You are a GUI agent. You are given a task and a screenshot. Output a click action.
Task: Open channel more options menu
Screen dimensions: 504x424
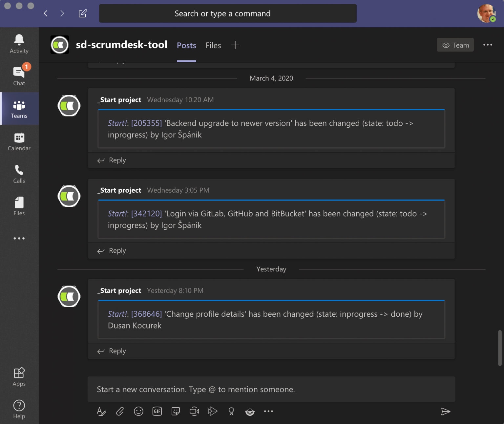488,45
